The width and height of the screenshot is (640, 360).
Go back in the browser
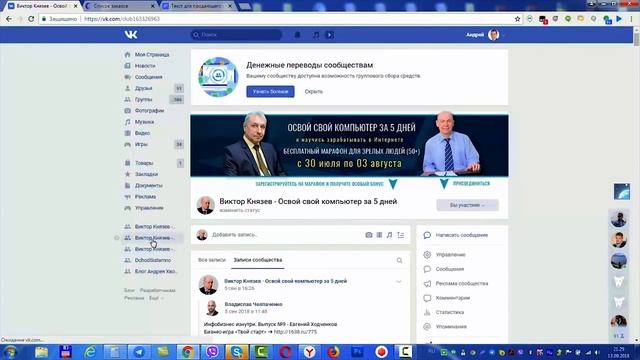click(9, 19)
